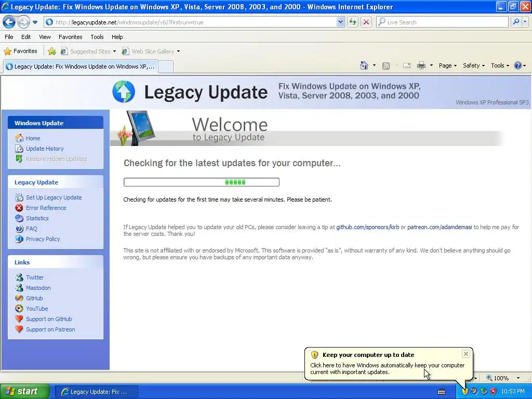Image resolution: width=532 pixels, height=399 pixels.
Task: Click the Support on GitHub heart icon
Action: 19,319
